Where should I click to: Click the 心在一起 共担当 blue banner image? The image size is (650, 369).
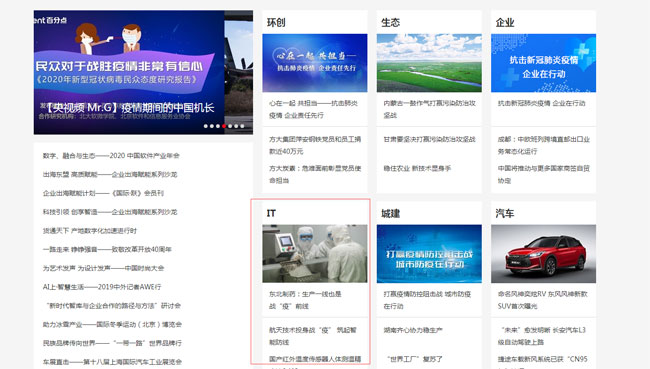[x=315, y=63]
